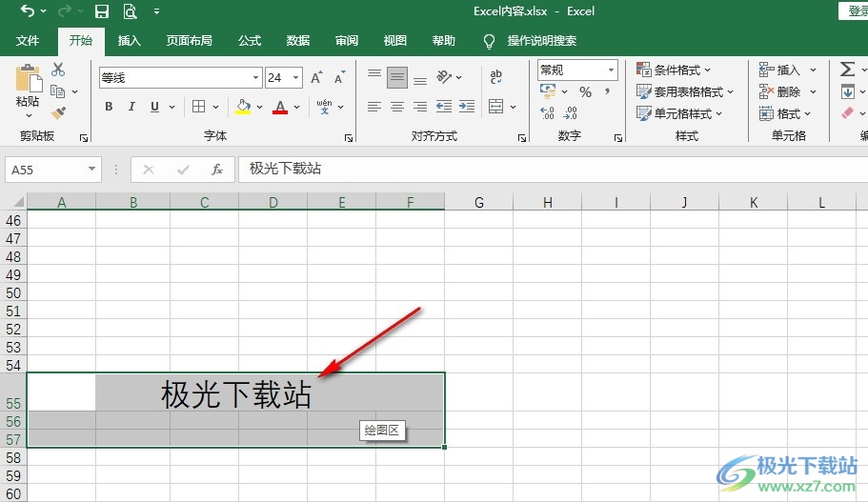Click the orientation text angle icon

[x=444, y=77]
